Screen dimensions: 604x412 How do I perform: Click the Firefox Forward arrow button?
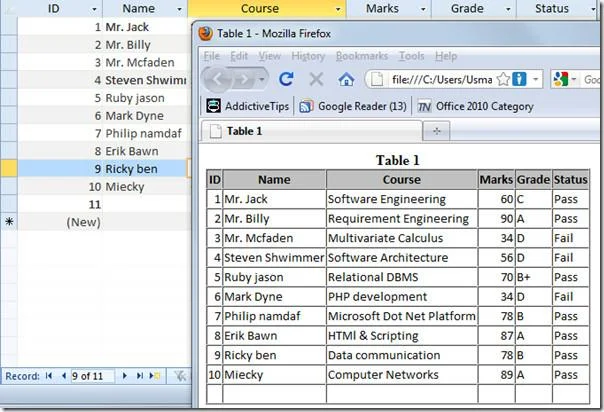[x=244, y=79]
